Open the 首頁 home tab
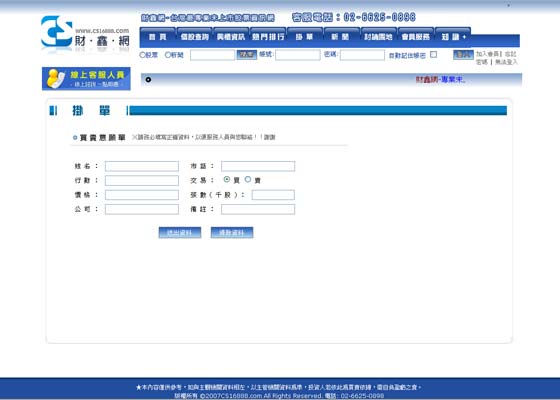This screenshot has height=400, width=560. tap(158, 37)
